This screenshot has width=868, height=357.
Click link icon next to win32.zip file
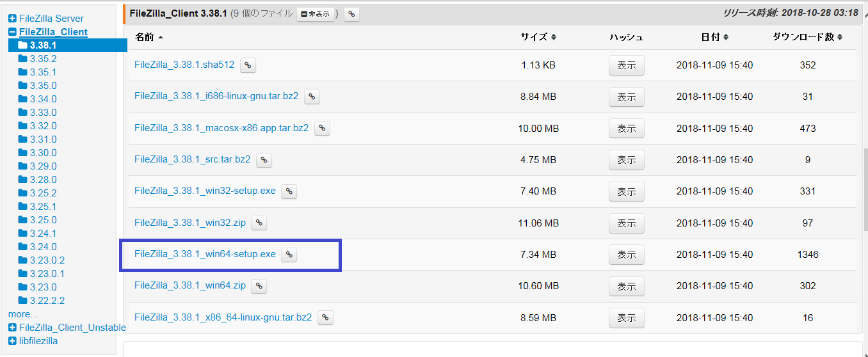click(259, 223)
